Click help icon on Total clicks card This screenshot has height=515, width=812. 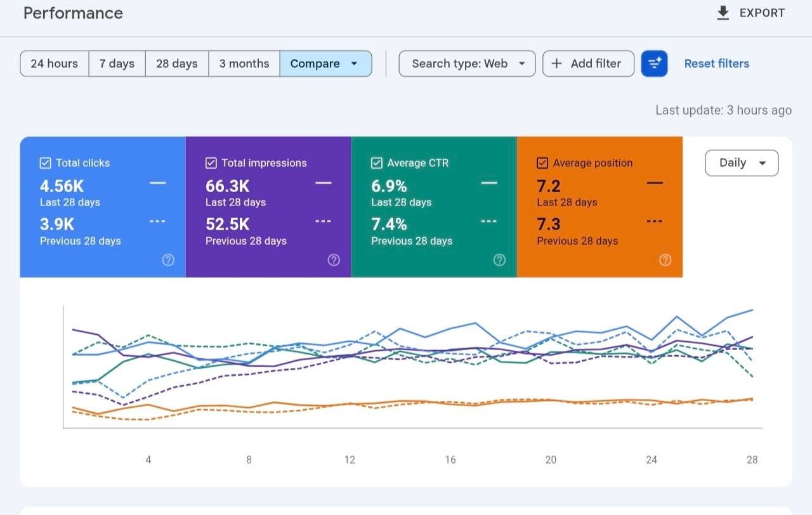point(168,259)
